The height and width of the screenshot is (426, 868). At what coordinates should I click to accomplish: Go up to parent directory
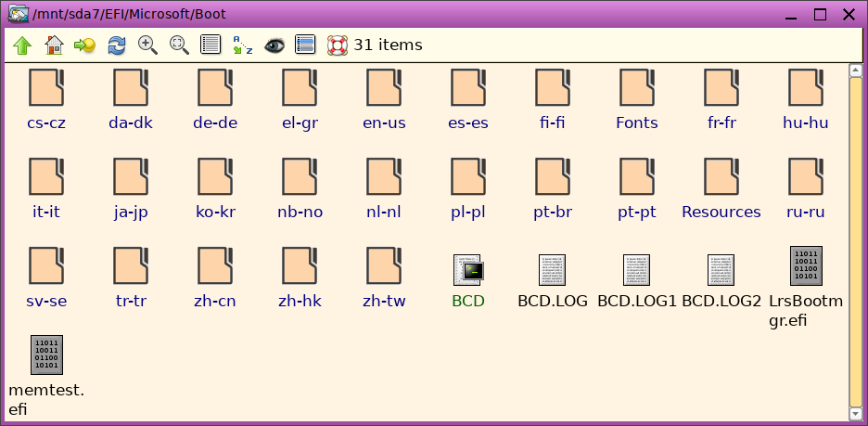(22, 45)
